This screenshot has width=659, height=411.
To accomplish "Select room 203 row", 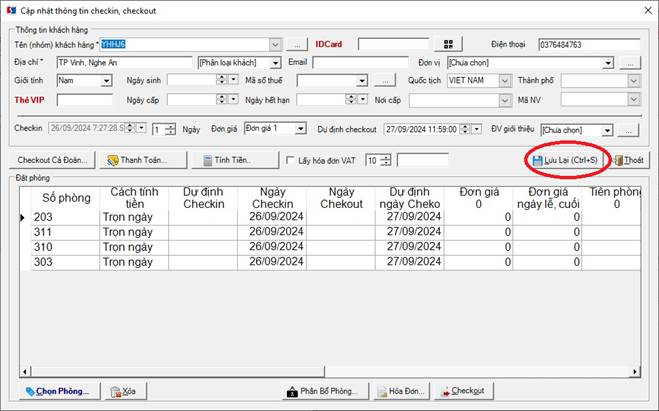I will pos(330,217).
